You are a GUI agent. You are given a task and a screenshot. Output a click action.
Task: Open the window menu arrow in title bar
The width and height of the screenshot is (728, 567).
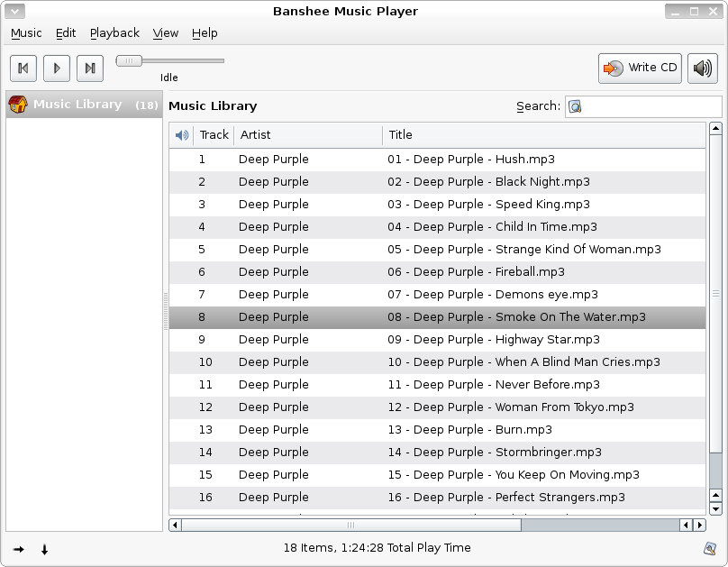[x=14, y=11]
